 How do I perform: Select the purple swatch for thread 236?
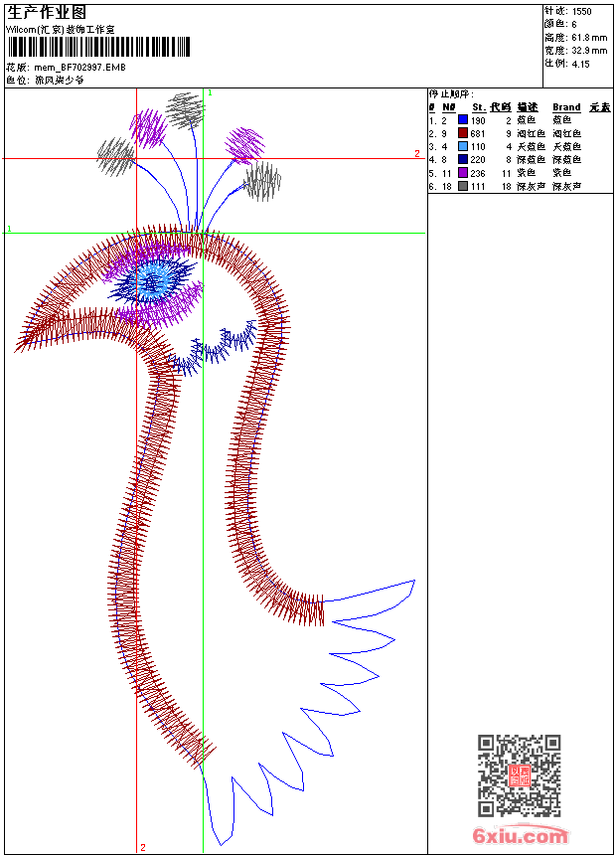pos(462,172)
